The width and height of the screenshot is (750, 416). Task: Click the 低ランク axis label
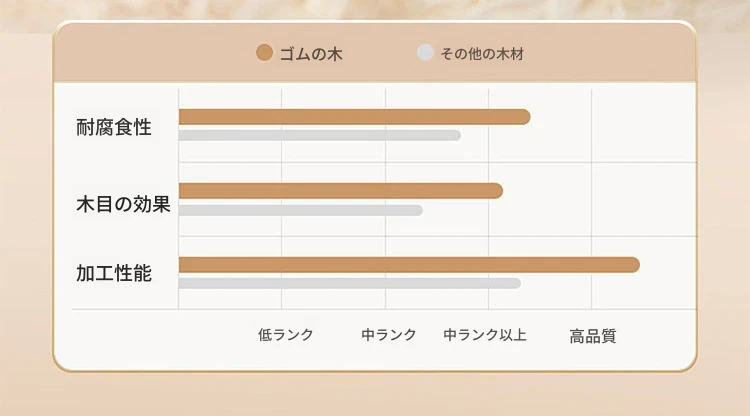pyautogui.click(x=286, y=335)
